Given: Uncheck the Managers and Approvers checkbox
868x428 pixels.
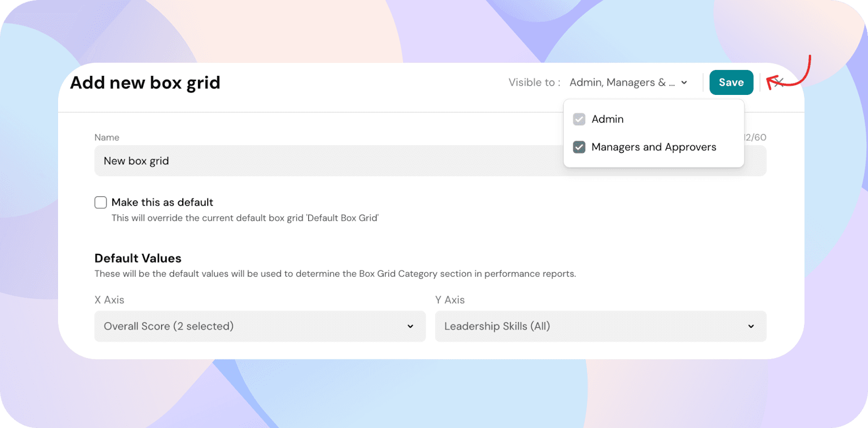Looking at the screenshot, I should [579, 147].
